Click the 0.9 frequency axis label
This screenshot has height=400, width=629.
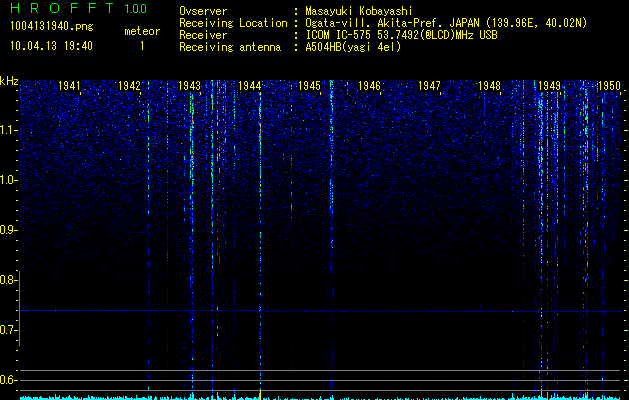8,230
